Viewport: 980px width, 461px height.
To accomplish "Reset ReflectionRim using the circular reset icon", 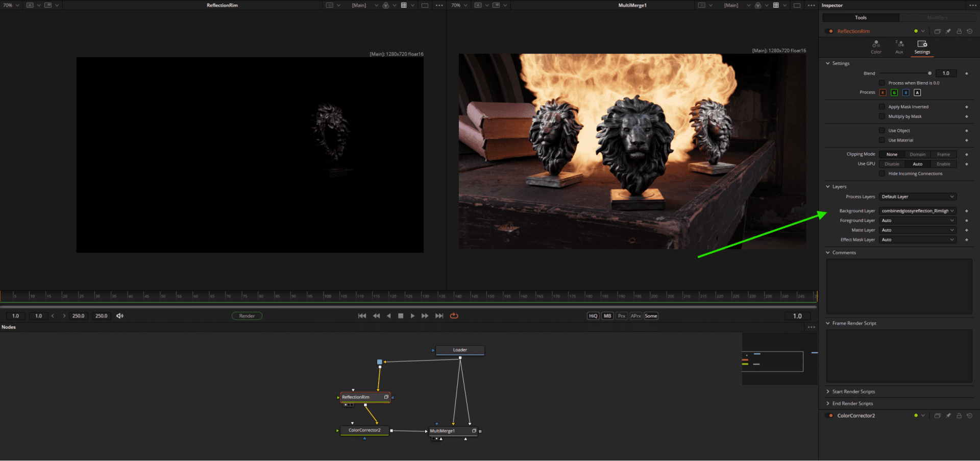I will 970,31.
